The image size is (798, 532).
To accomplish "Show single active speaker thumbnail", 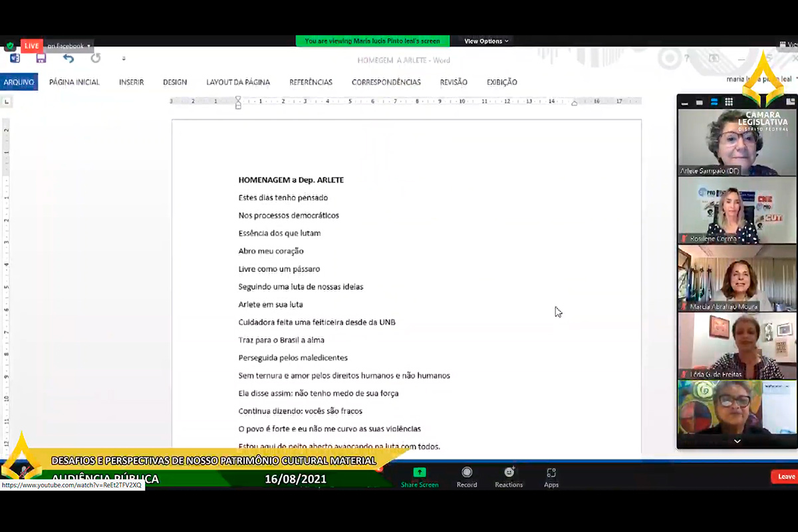I will point(700,102).
